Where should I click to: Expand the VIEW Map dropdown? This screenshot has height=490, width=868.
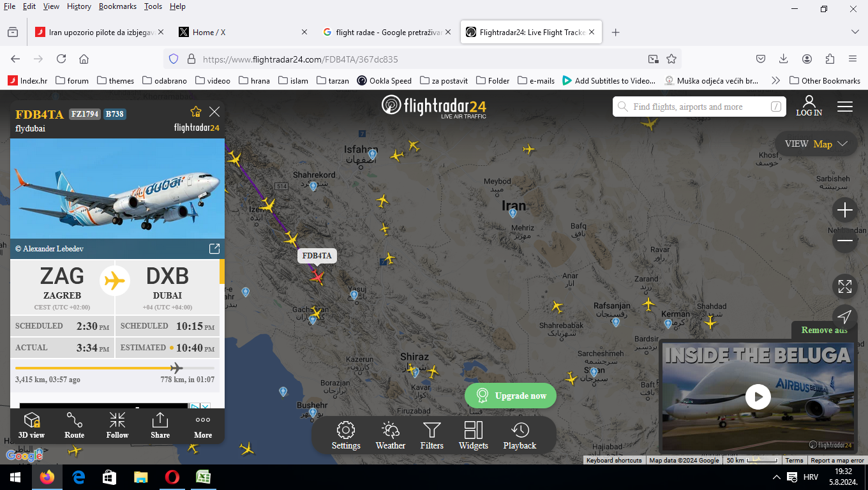point(816,144)
